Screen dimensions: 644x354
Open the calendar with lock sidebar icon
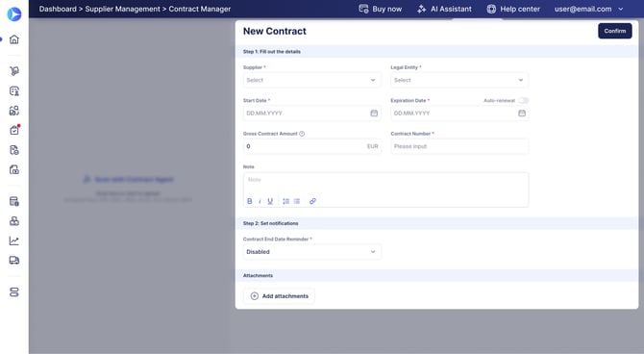pyautogui.click(x=14, y=201)
